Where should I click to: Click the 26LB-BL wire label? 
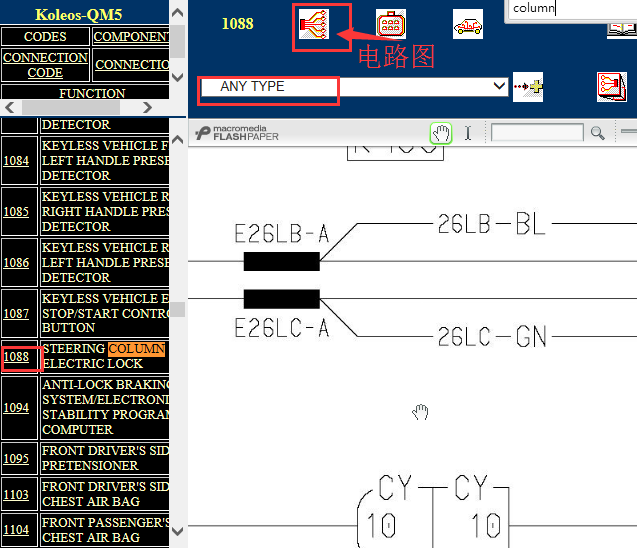pos(492,223)
